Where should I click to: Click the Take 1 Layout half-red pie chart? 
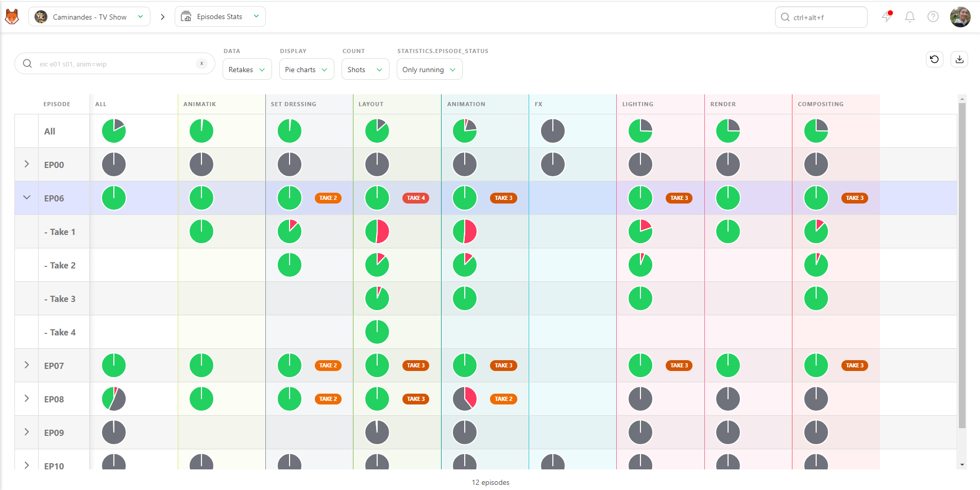[x=377, y=231]
